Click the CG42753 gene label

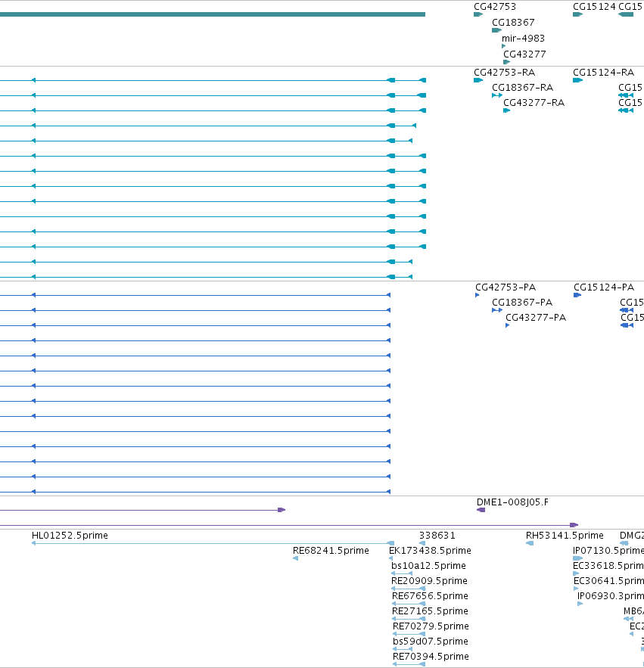[x=495, y=6]
